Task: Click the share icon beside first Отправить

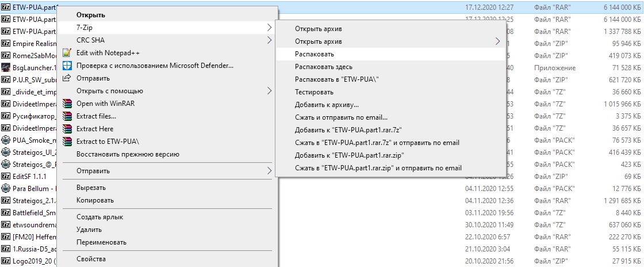Action: [67, 78]
